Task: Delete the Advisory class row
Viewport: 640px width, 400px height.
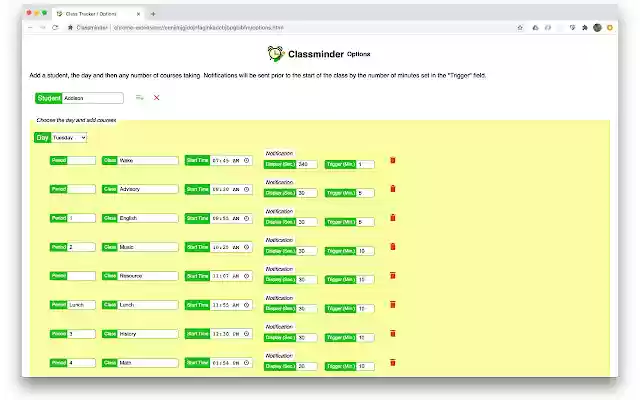Action: click(393, 189)
